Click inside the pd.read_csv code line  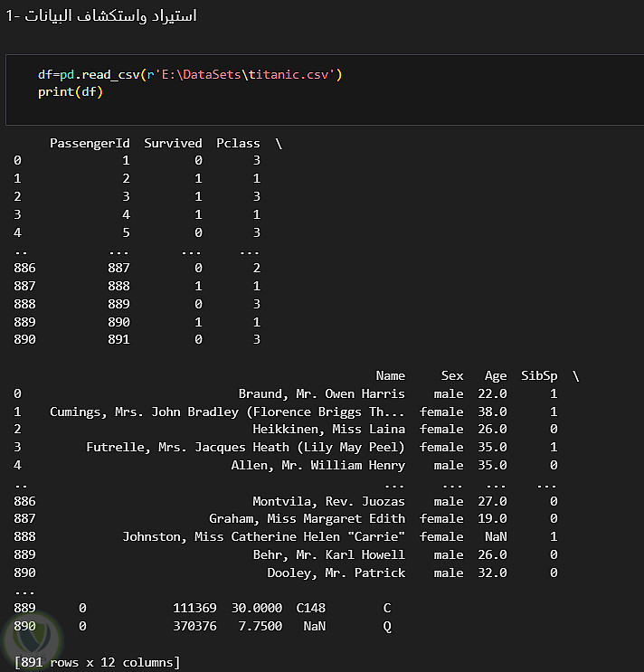pos(190,74)
